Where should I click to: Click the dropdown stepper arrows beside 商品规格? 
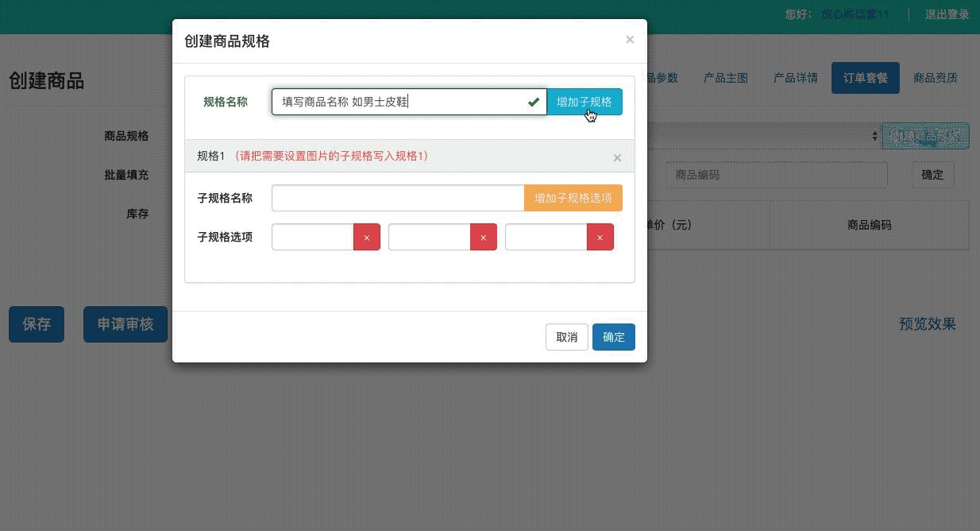[x=874, y=136]
